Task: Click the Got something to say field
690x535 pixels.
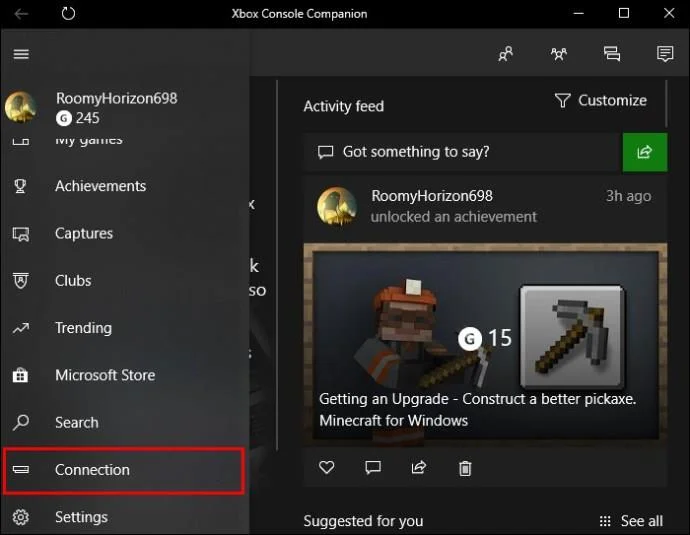Action: tap(463, 152)
